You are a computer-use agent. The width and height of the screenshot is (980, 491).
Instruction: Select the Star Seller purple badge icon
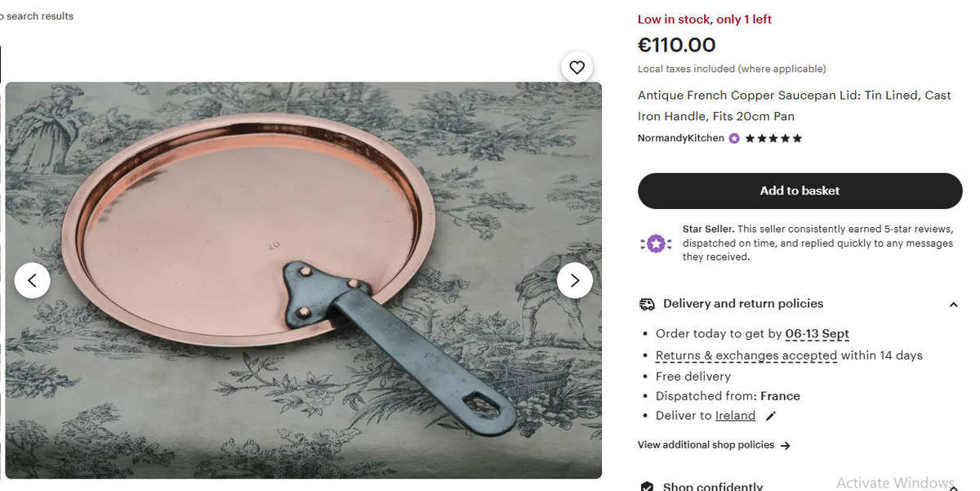click(x=656, y=243)
